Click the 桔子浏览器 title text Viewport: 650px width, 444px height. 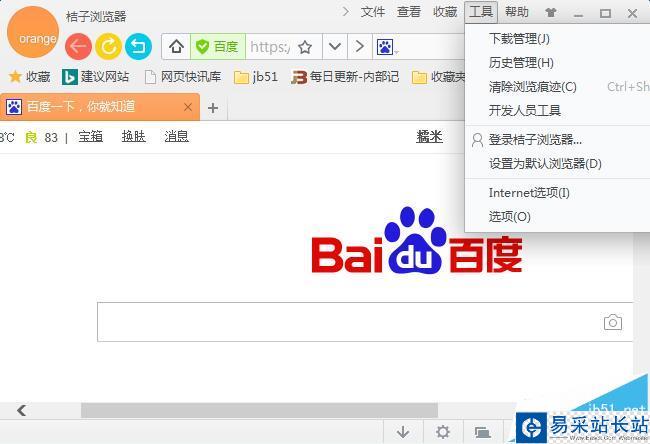pyautogui.click(x=96, y=17)
